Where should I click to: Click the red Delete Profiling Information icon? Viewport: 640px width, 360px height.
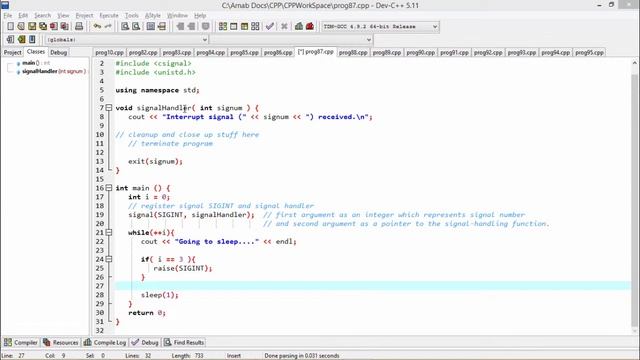(310, 27)
